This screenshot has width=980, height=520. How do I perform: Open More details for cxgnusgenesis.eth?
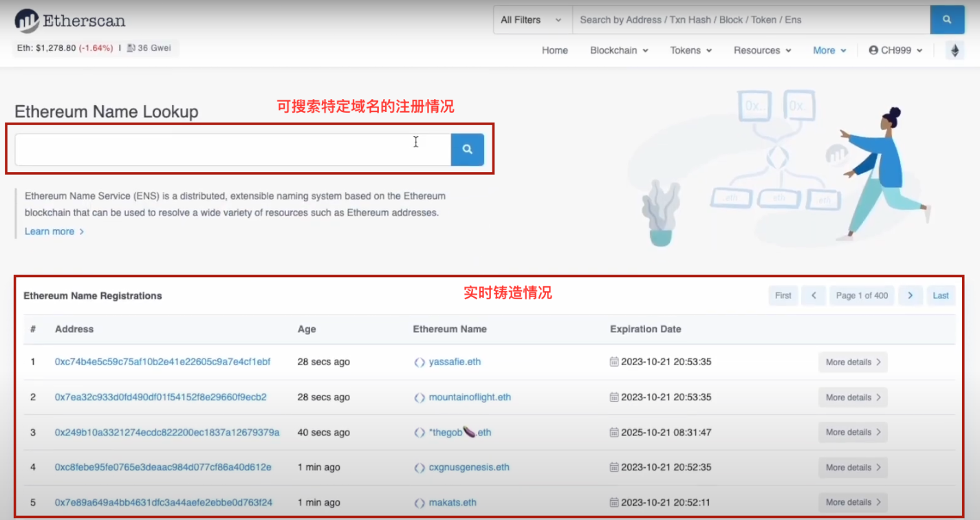(x=853, y=468)
